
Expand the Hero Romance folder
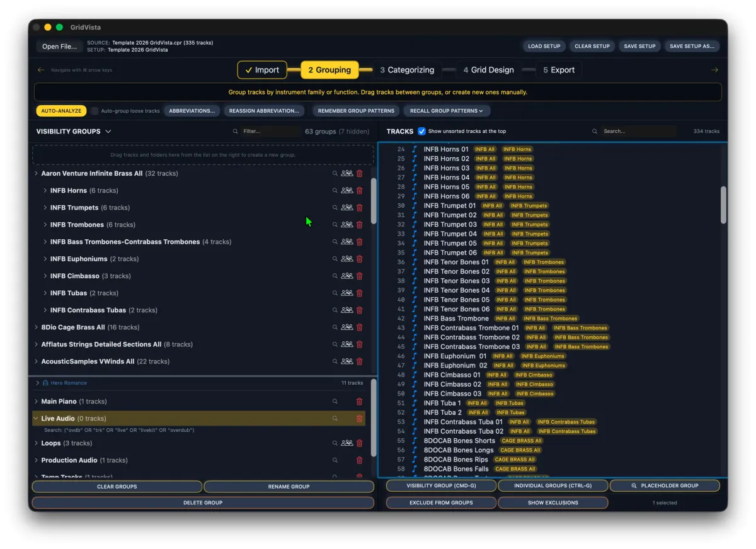click(x=37, y=383)
